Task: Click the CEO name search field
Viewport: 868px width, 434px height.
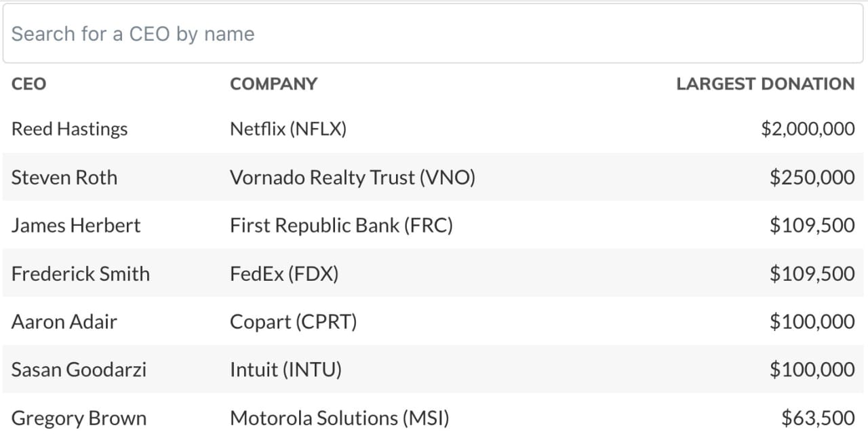Action: (x=434, y=34)
